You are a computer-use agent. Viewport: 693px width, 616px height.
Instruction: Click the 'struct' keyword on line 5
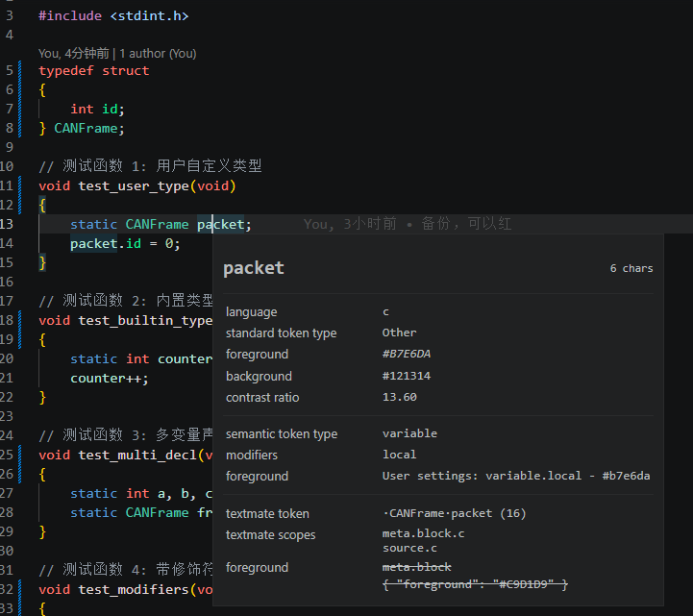coord(126,71)
